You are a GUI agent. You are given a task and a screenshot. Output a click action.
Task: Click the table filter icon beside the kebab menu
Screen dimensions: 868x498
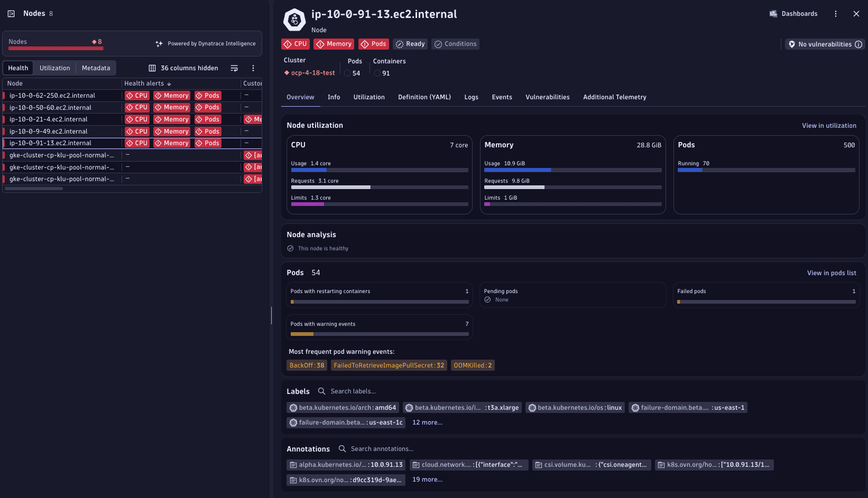(x=234, y=68)
